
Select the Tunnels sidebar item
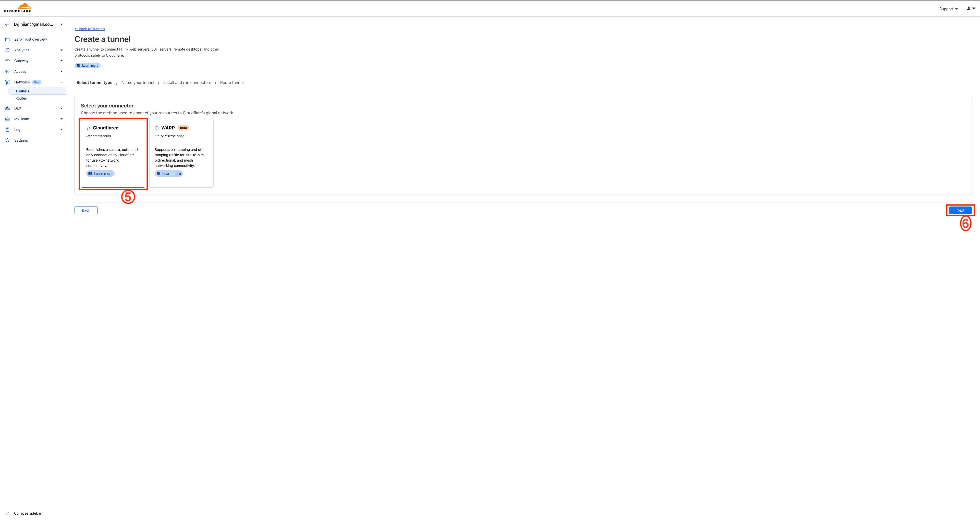[x=37, y=91]
